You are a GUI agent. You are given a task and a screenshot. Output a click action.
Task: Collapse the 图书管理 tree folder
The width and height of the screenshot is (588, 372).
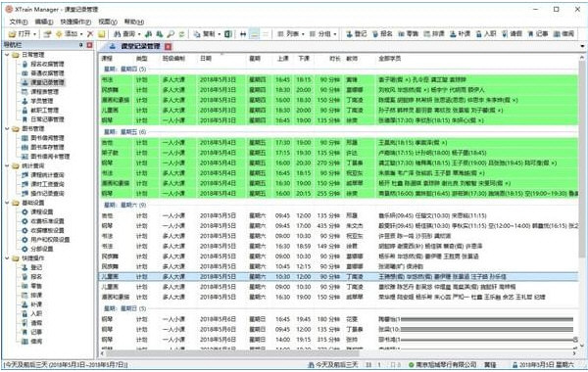(x=7, y=129)
